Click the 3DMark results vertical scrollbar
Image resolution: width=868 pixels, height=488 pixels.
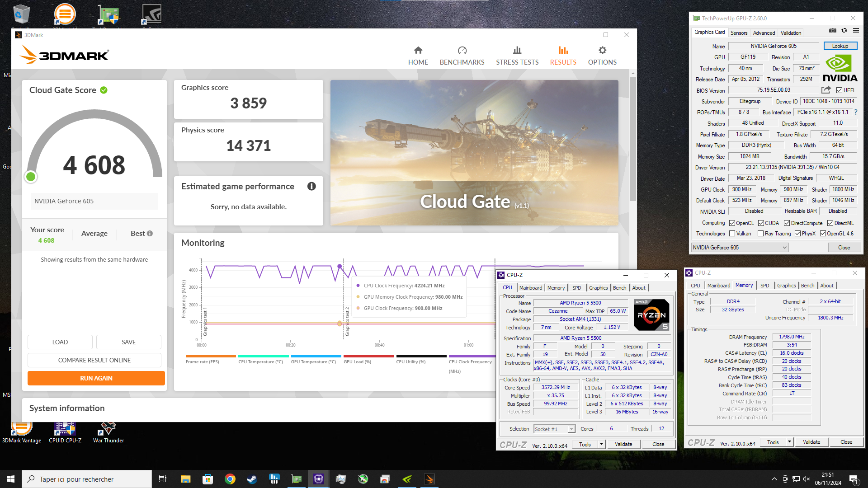point(632,140)
